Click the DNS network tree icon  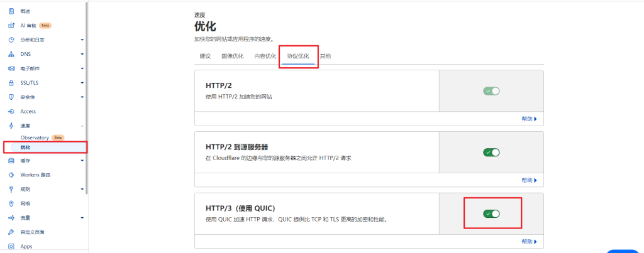(11, 54)
